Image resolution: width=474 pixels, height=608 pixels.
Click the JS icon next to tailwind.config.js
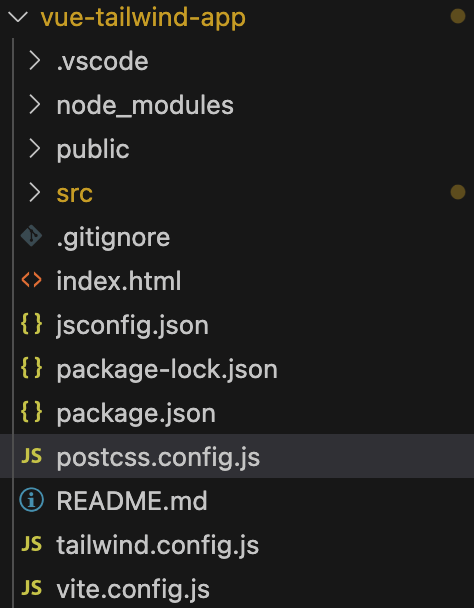coord(31,544)
